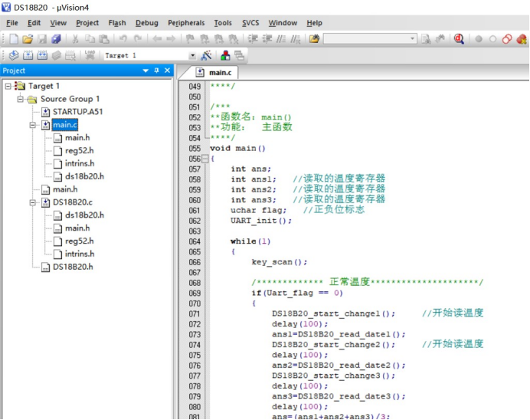The width and height of the screenshot is (530, 420).
Task: Clear all bookmarks with the flag-X icon
Action: [234, 39]
